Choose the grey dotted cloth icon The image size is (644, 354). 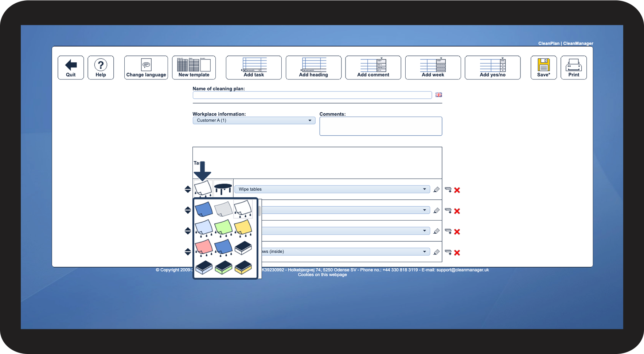pos(223,209)
